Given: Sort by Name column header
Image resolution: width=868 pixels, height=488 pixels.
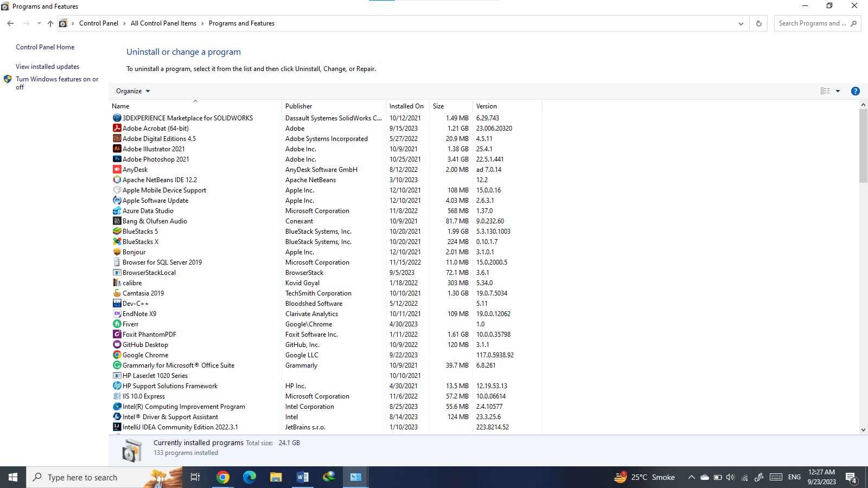Looking at the screenshot, I should [x=195, y=106].
